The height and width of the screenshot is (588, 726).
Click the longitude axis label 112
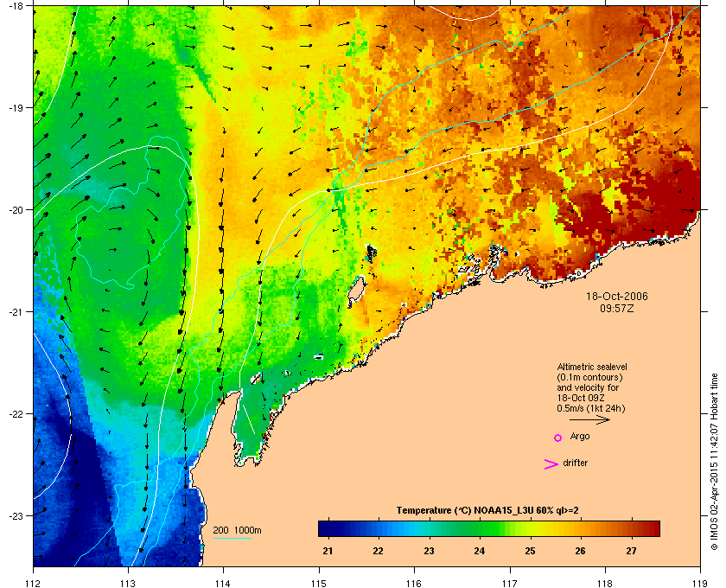tap(34, 584)
